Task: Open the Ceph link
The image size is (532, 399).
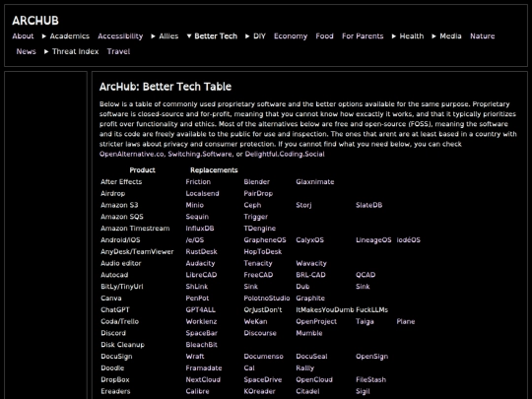Action: pyautogui.click(x=252, y=205)
